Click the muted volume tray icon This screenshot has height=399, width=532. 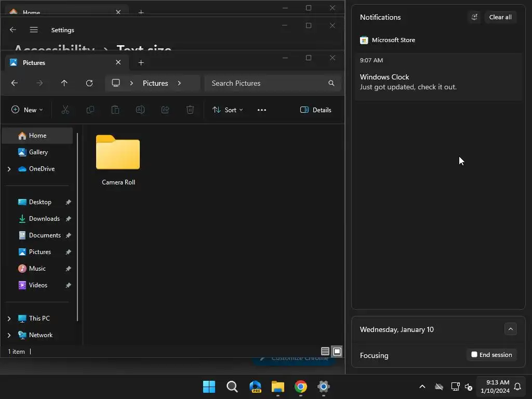click(469, 387)
